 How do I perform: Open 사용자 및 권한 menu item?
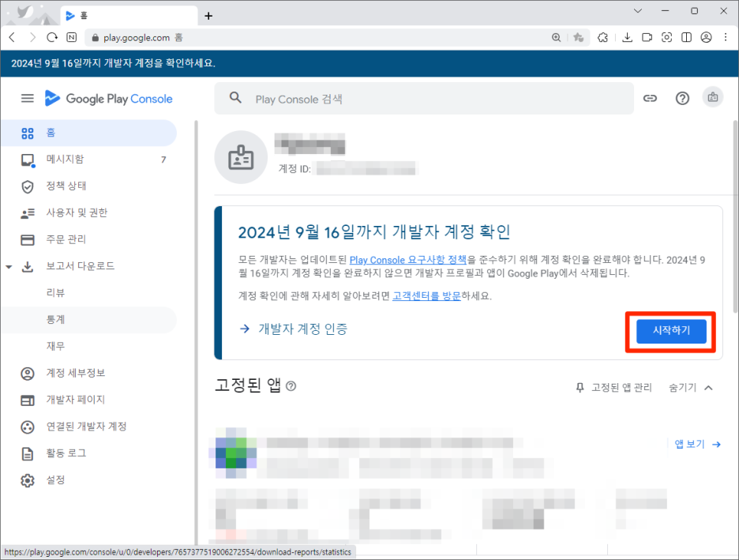point(89,213)
